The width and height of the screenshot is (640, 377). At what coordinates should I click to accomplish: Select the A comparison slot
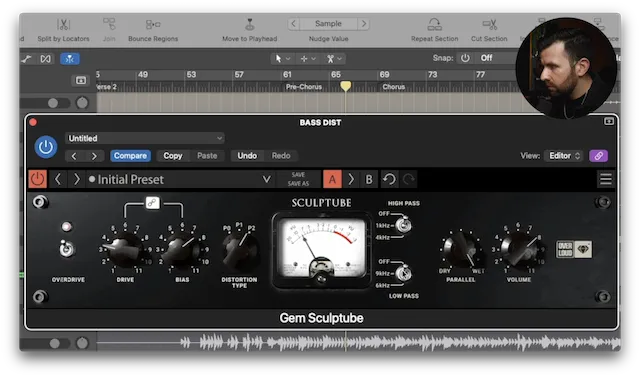click(x=332, y=179)
